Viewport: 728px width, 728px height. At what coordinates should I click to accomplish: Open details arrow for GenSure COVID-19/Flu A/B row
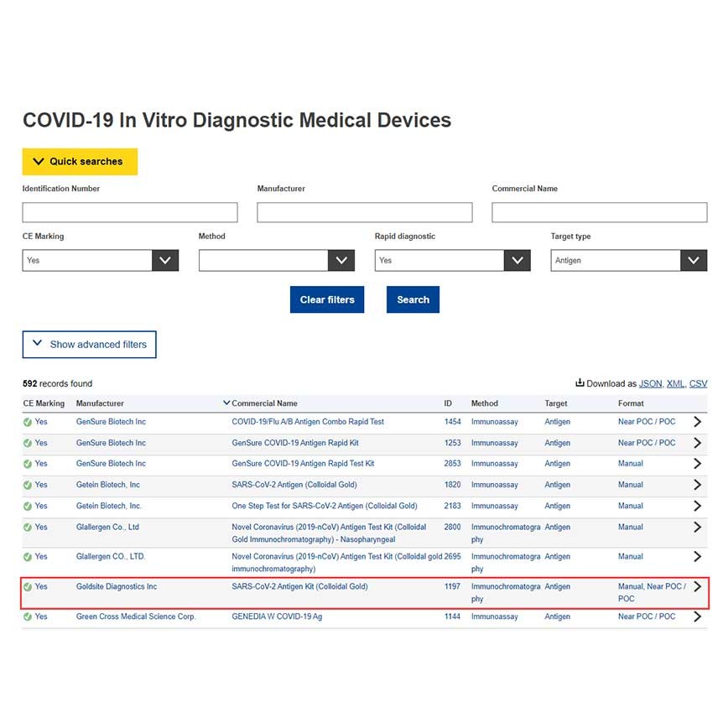[x=697, y=422]
